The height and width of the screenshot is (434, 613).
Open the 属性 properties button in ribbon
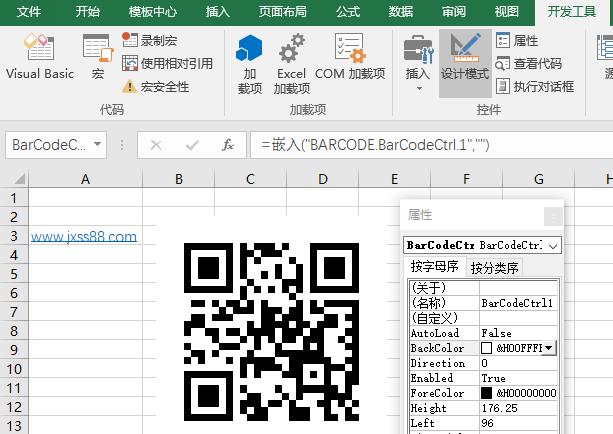click(517, 40)
